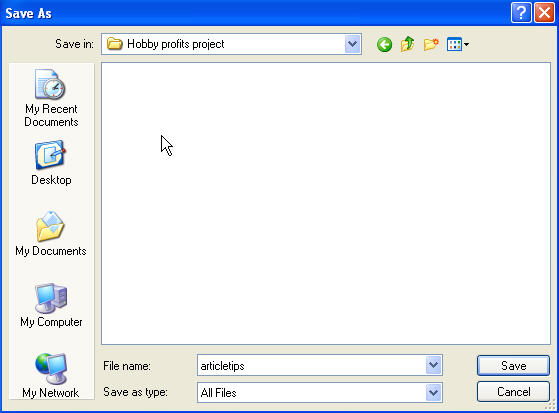Click the Save button

pyautogui.click(x=513, y=366)
